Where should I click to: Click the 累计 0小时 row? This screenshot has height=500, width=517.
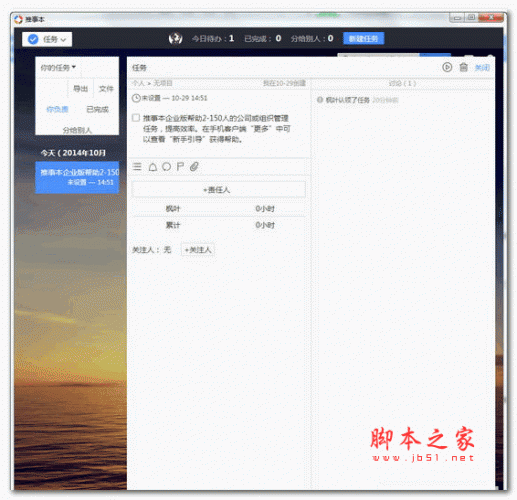219,225
